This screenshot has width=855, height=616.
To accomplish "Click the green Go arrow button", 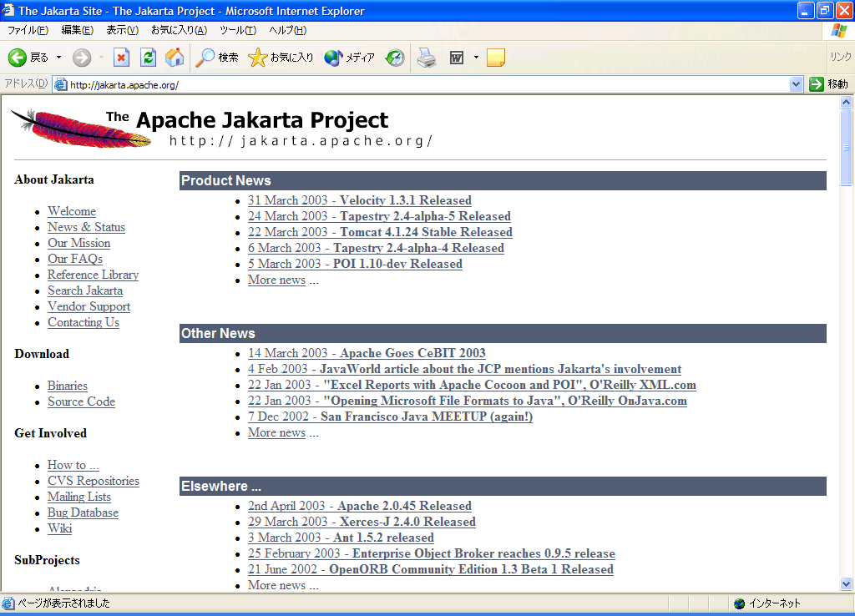I will (x=817, y=84).
